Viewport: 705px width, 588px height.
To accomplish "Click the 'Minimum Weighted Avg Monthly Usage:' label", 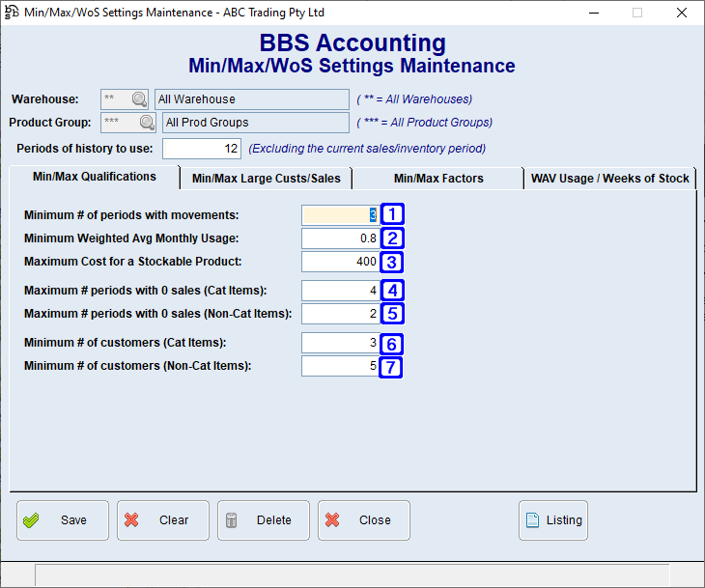I will click(x=131, y=238).
